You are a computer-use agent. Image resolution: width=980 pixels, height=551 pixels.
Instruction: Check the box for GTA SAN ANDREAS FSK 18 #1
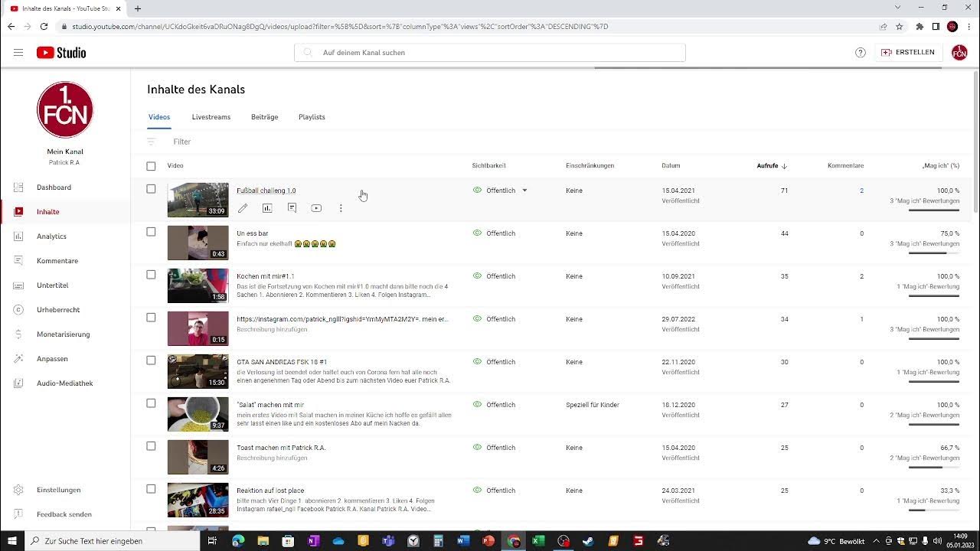151,360
